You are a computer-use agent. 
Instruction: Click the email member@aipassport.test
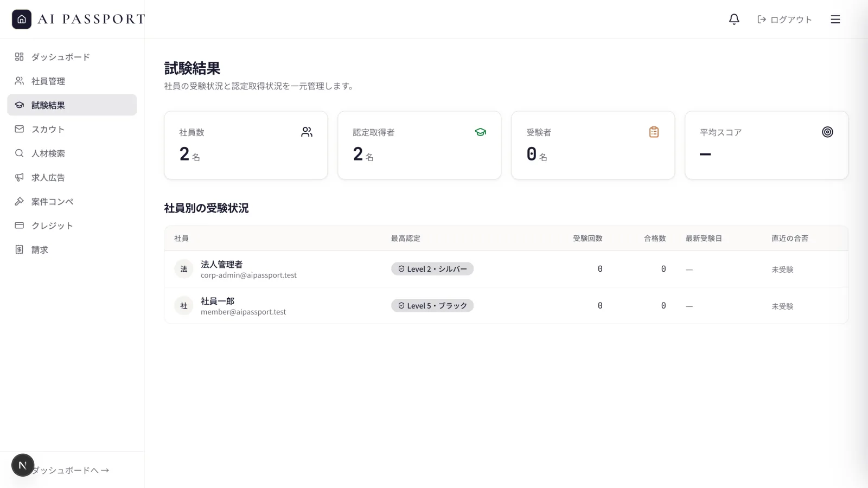(x=243, y=312)
